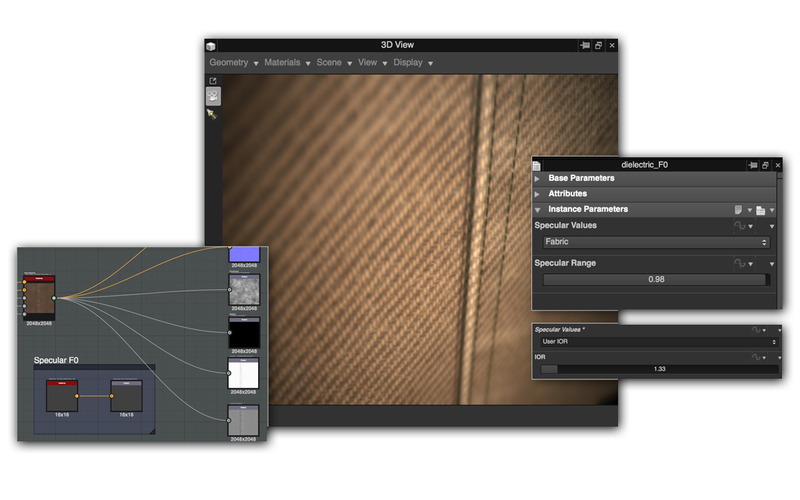Select the camera tool in 3D View
Image resolution: width=800 pixels, height=500 pixels.
coord(213,96)
